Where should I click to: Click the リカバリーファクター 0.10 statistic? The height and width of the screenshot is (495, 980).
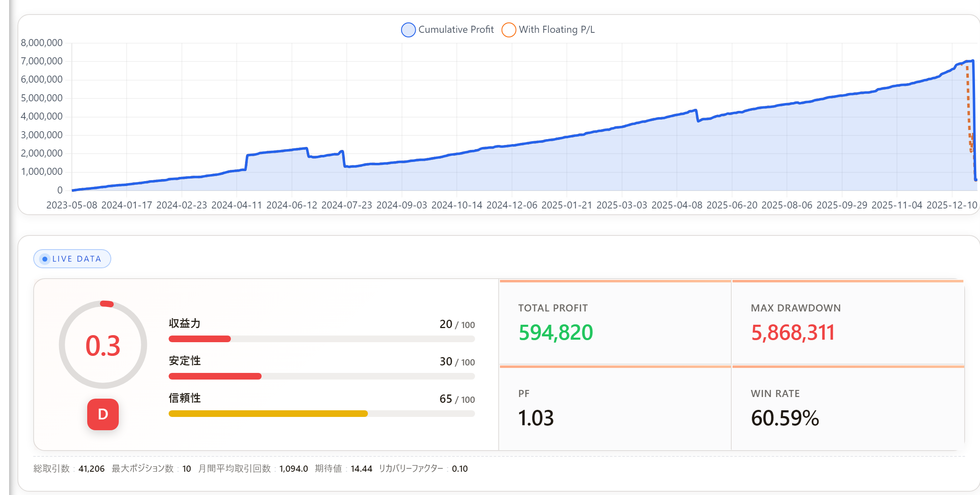pos(423,468)
